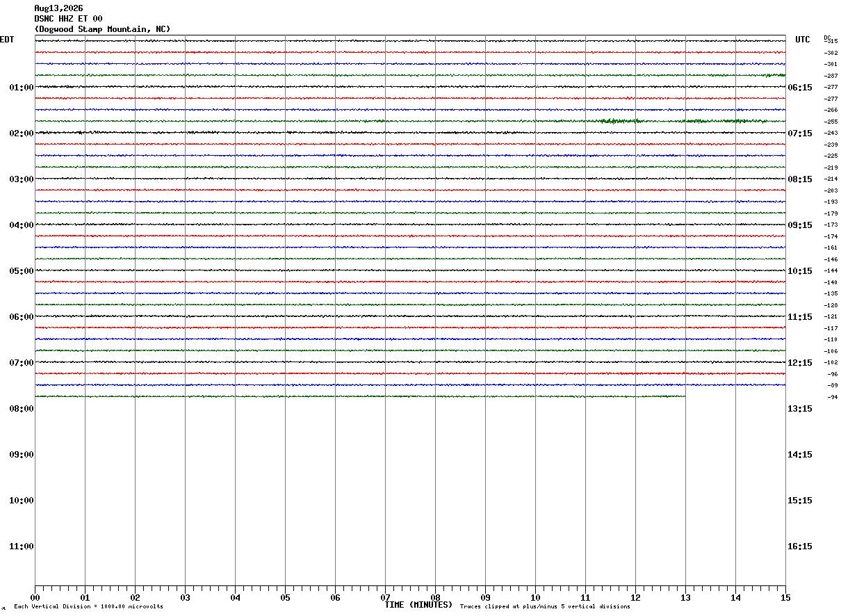Click the -94 DC offset value

click(x=832, y=397)
